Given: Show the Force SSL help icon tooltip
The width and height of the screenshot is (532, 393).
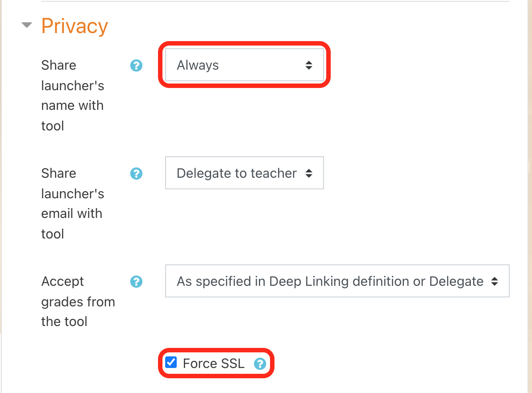Looking at the screenshot, I should pyautogui.click(x=260, y=364).
